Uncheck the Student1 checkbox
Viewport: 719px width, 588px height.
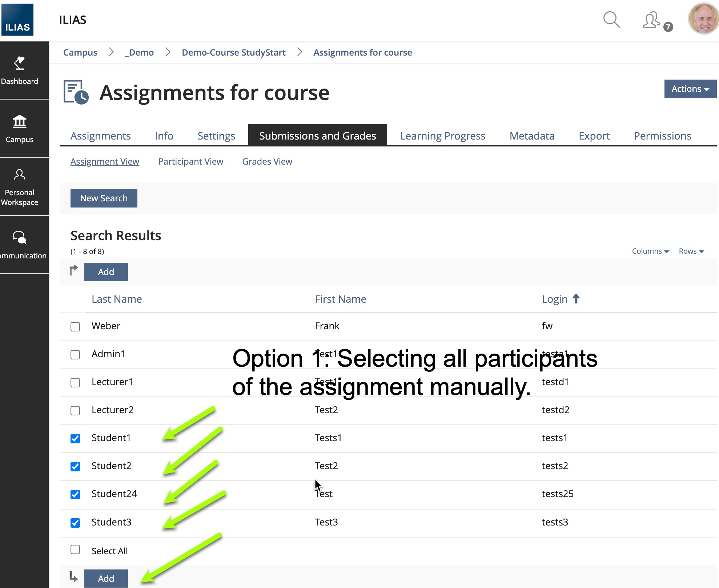click(75, 438)
